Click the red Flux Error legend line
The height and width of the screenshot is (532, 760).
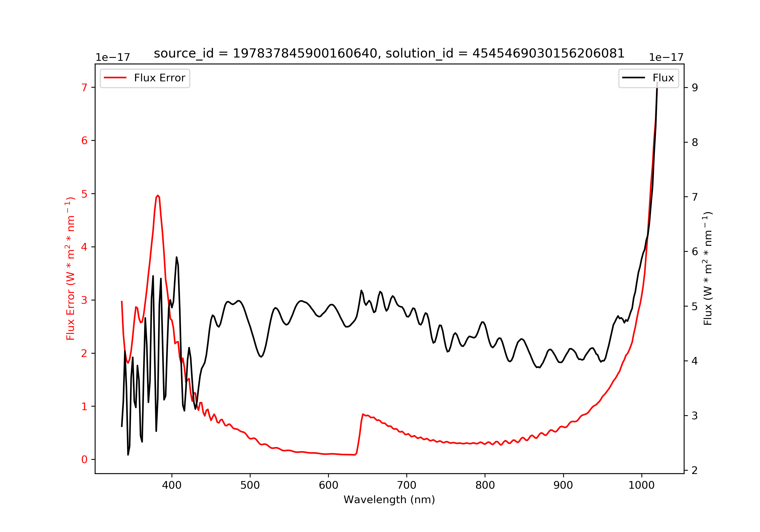pyautogui.click(x=115, y=78)
